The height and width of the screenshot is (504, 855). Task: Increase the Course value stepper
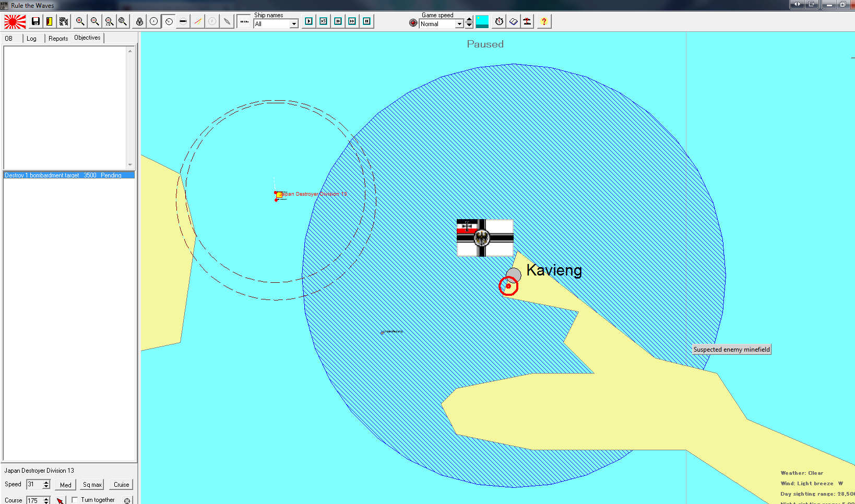(46, 498)
